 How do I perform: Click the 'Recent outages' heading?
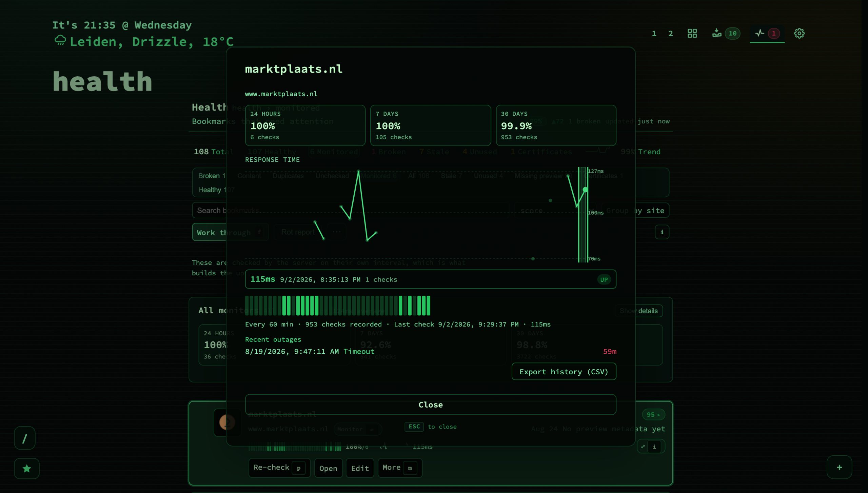tap(273, 339)
